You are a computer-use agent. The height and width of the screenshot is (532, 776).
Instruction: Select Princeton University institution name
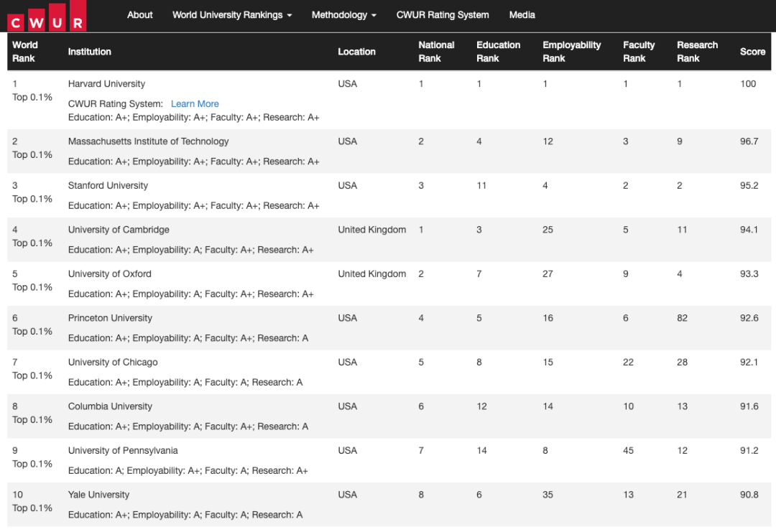[110, 318]
